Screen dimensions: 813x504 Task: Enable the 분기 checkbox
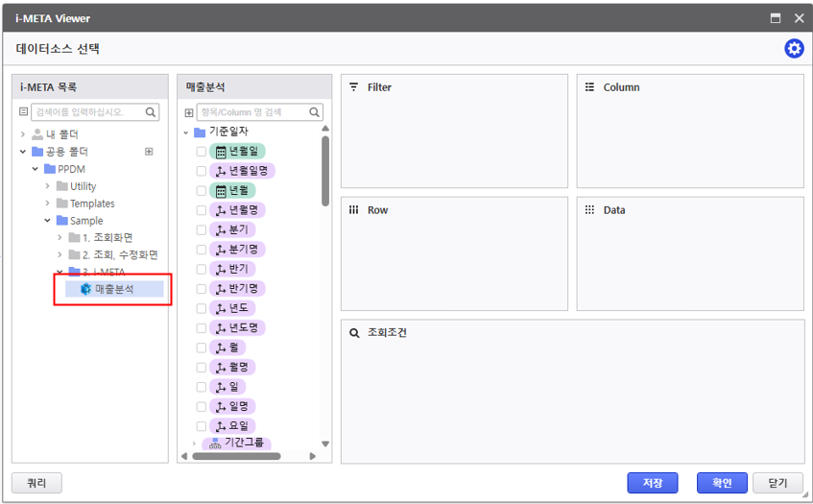point(202,230)
